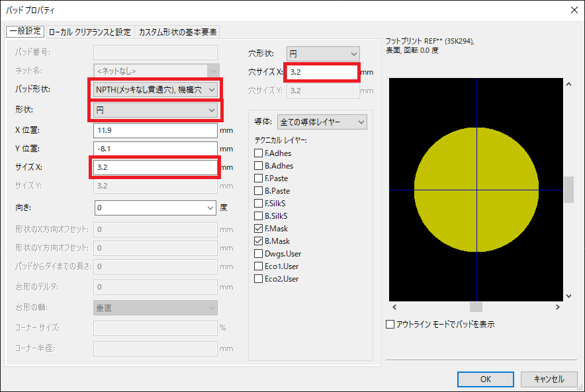Close the パッド プロパティ dialog
Viewport: 585px width, 392px height.
(574, 10)
